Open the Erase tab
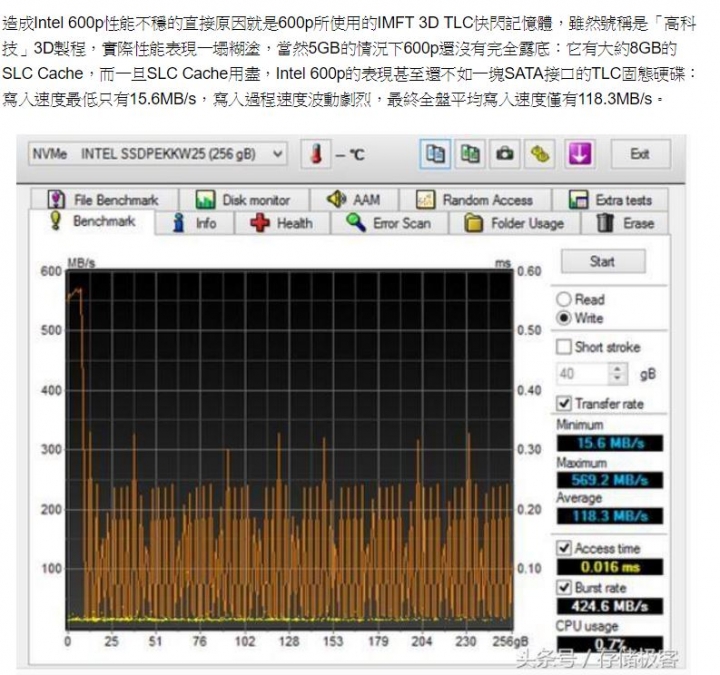The height and width of the screenshot is (675, 720). 625,224
